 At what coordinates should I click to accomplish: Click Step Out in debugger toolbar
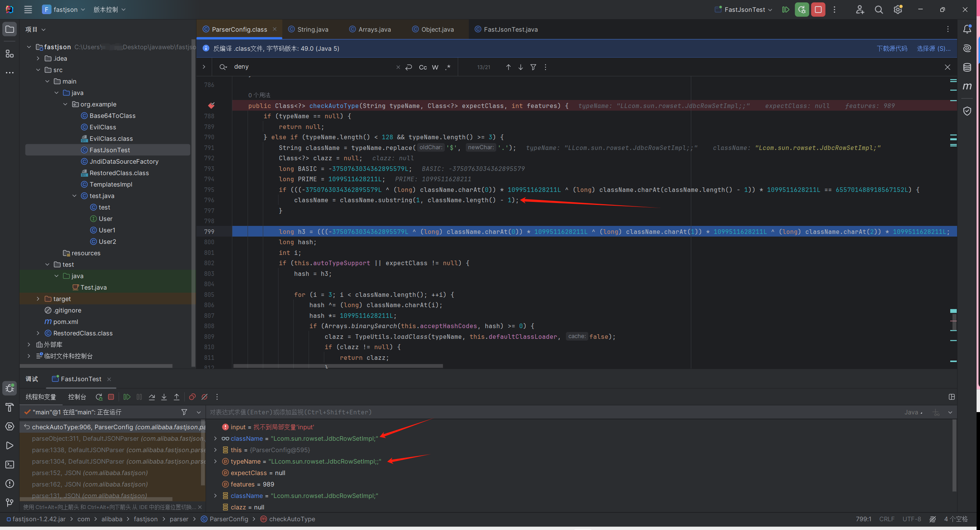coord(177,397)
